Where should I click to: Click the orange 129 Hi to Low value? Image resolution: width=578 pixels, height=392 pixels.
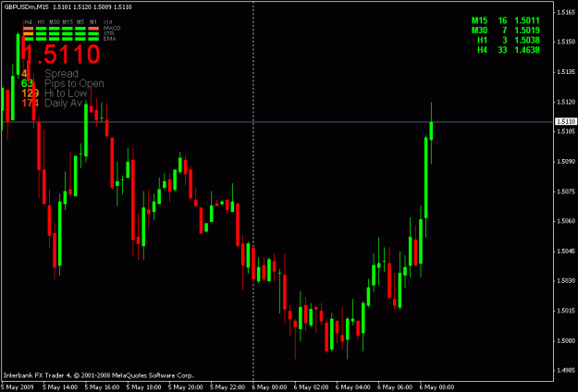coord(31,93)
